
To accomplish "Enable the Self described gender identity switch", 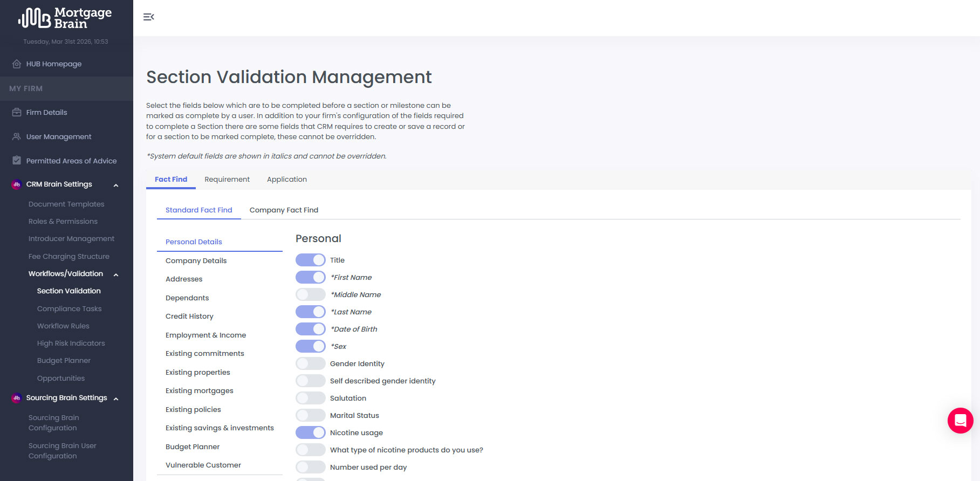I will [x=311, y=381].
